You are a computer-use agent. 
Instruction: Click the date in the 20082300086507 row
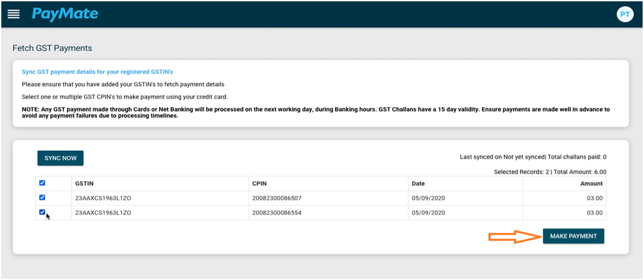click(x=428, y=198)
